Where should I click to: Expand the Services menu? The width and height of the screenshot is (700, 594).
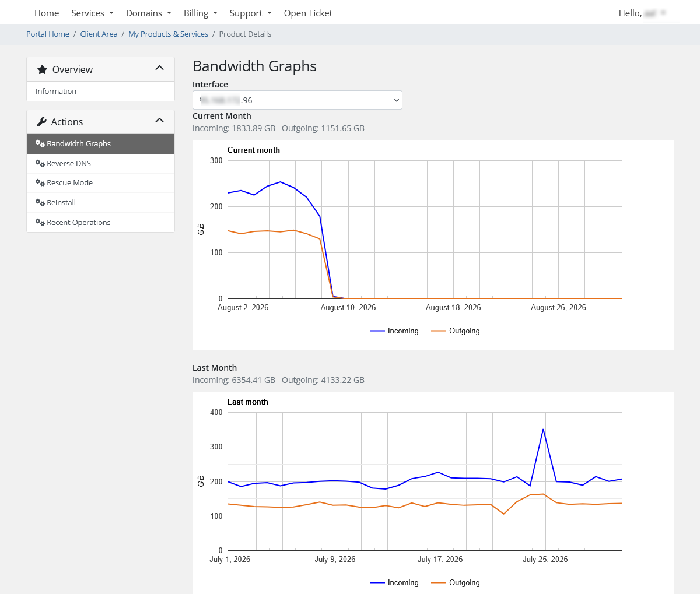(x=92, y=13)
